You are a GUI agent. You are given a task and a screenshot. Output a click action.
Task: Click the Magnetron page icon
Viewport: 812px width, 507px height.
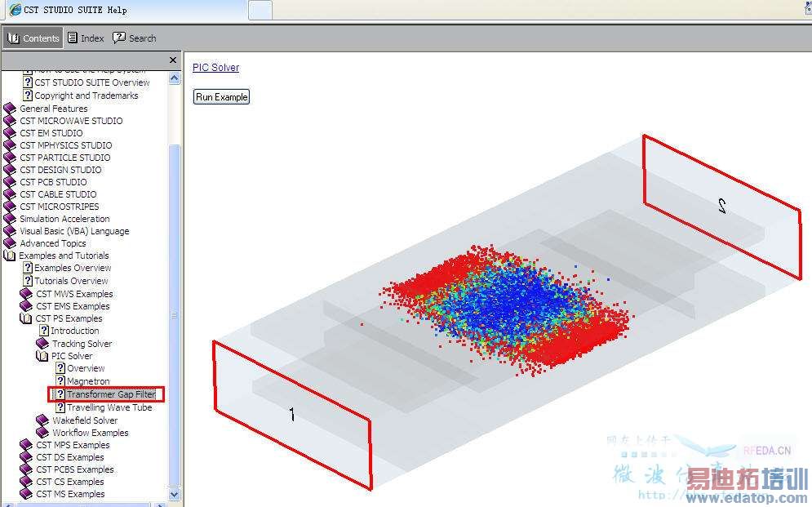pos(60,381)
